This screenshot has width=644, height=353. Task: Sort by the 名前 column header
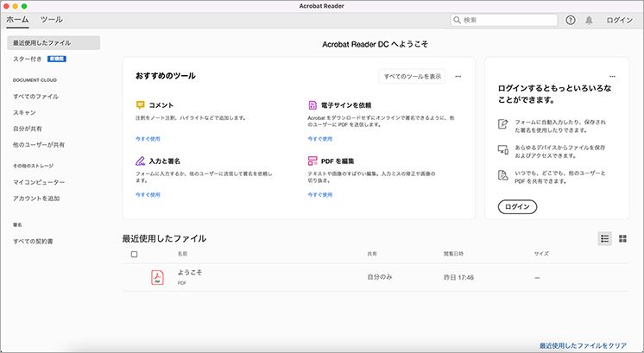(182, 254)
